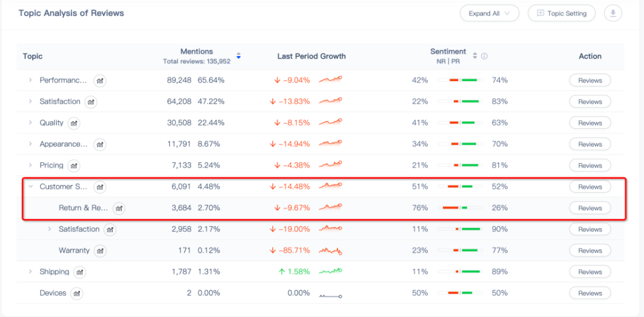Click the Action column header
This screenshot has height=317, width=644.
[x=590, y=56]
